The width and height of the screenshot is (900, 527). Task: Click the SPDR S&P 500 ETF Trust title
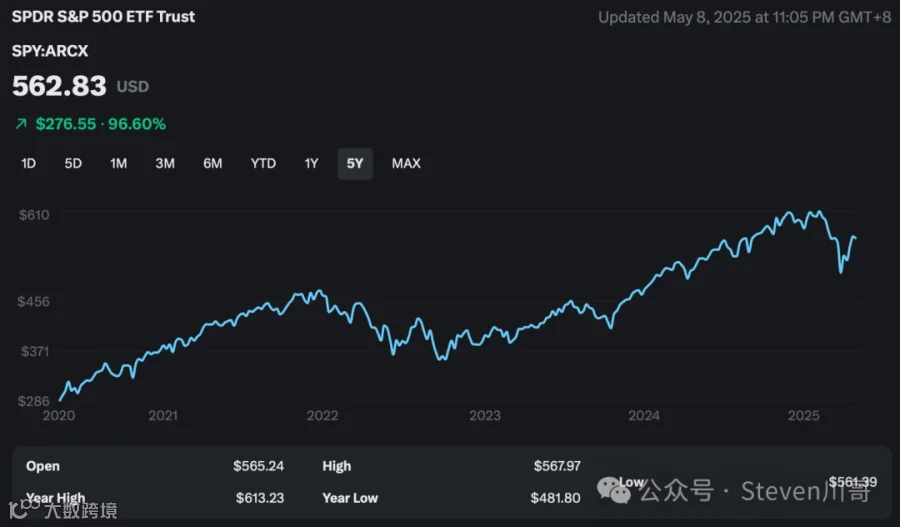[x=103, y=17]
